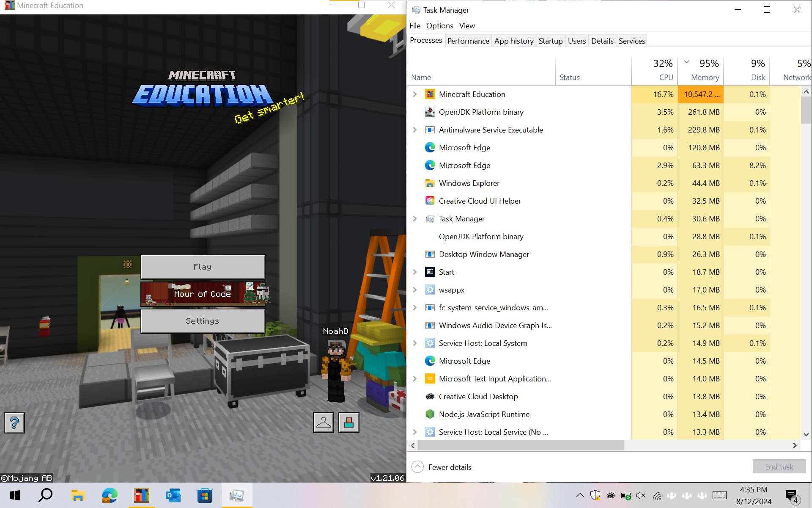The height and width of the screenshot is (508, 812).
Task: Click the Hour of Code banner
Action: pyautogui.click(x=203, y=294)
